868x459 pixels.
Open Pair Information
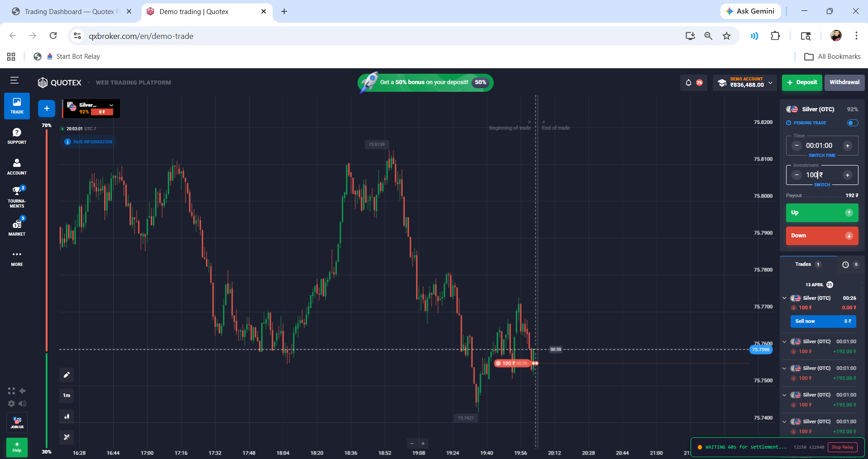click(x=89, y=142)
